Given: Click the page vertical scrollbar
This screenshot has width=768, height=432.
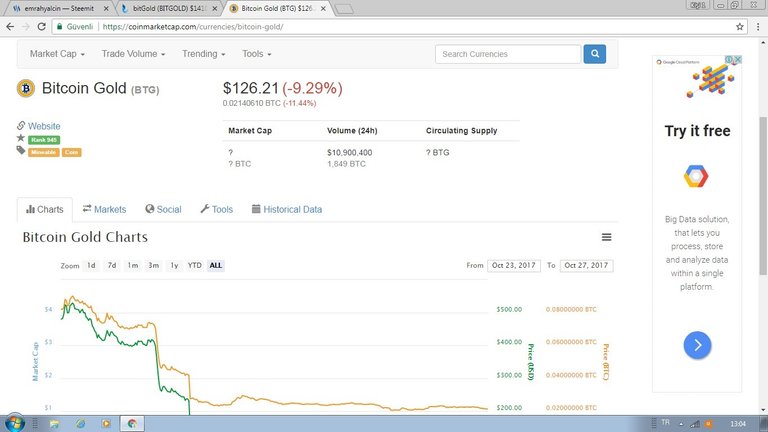Looking at the screenshot, I should coord(763,196).
